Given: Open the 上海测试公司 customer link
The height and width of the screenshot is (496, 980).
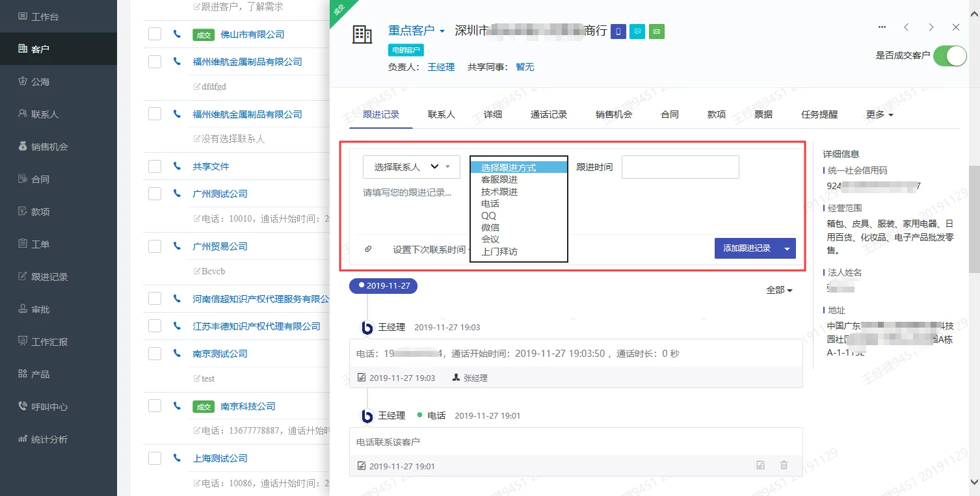Looking at the screenshot, I should pyautogui.click(x=220, y=458).
